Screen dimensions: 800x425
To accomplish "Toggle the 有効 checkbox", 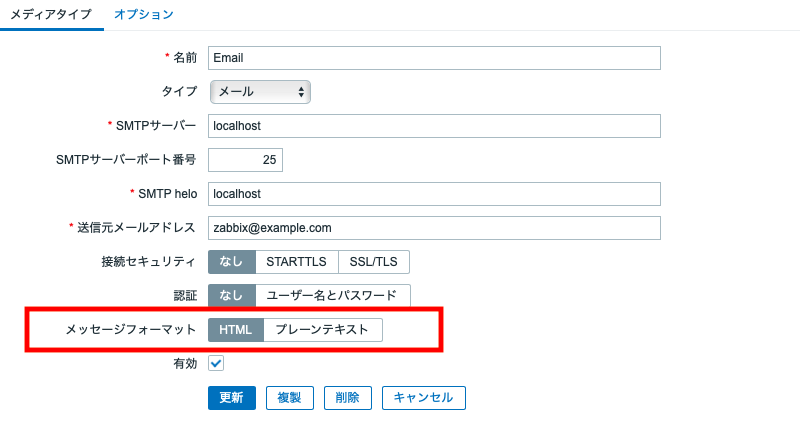I will tap(216, 363).
